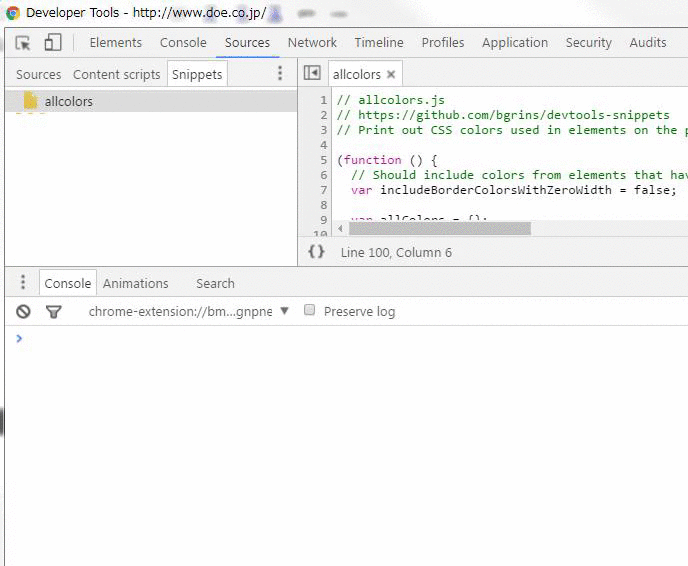This screenshot has height=566, width=688.
Task: Click the Line 100, Column 6 status
Action: click(x=396, y=253)
